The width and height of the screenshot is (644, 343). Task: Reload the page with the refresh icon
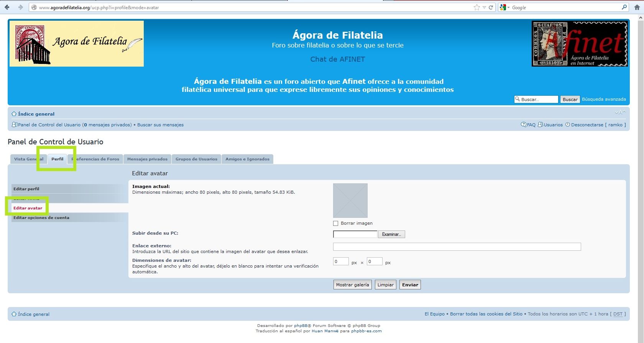point(491,7)
